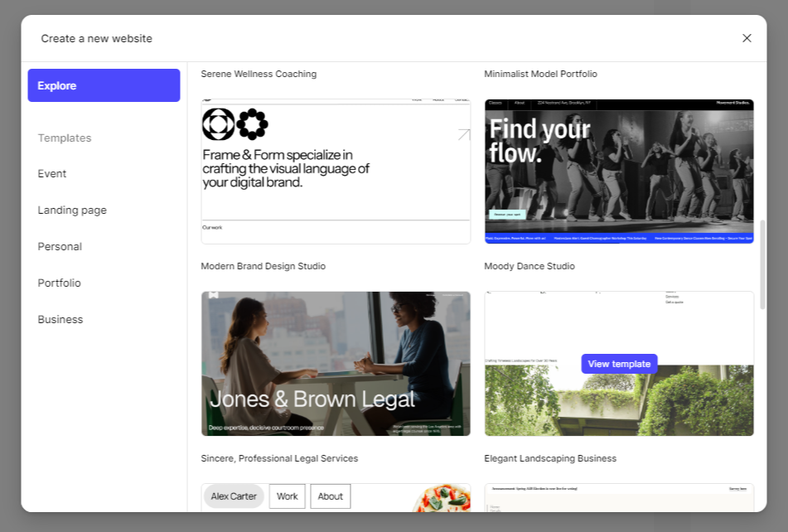This screenshot has width=788, height=532.
Task: Open the Personal templates category
Action: tap(60, 247)
